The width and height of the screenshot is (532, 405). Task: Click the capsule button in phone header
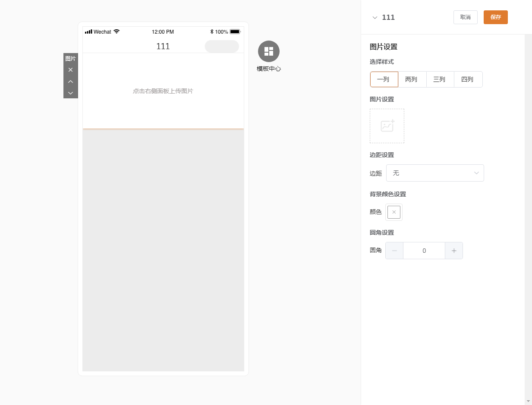(222, 47)
